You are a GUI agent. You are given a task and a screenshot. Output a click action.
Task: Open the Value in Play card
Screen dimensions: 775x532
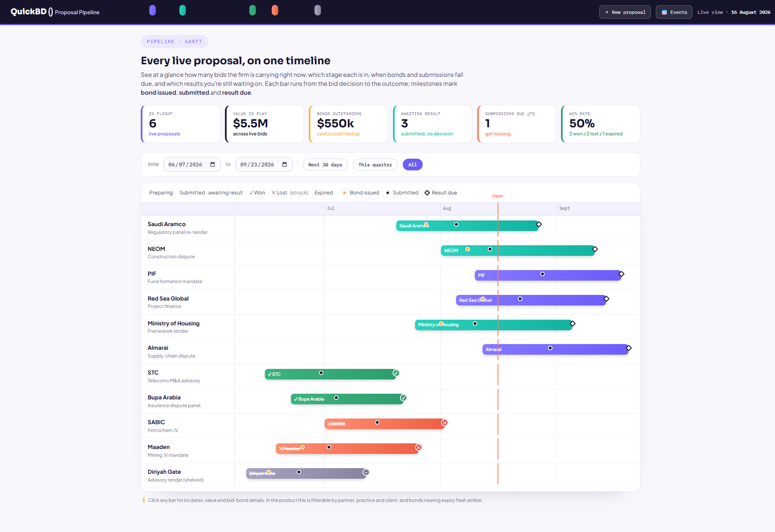click(x=264, y=124)
